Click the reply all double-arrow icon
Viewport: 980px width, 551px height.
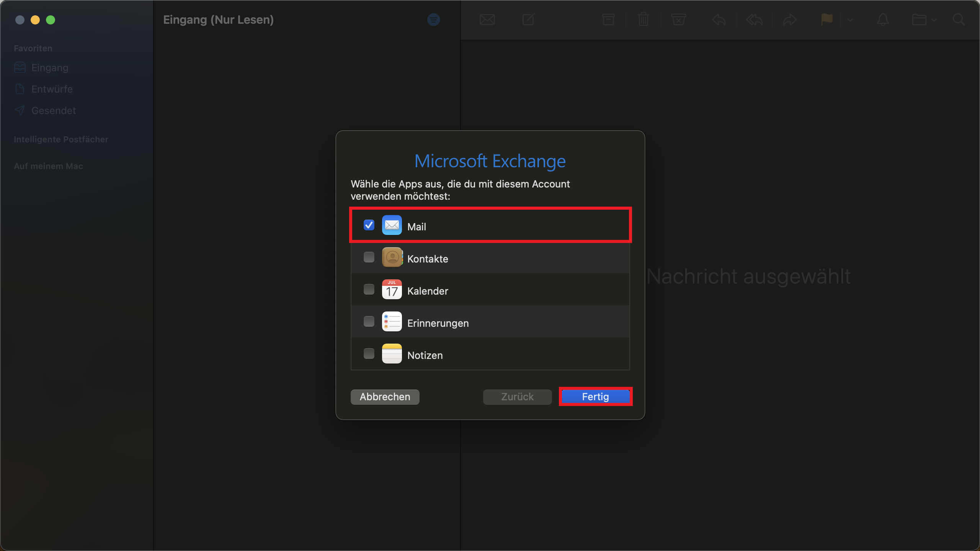pyautogui.click(x=754, y=20)
